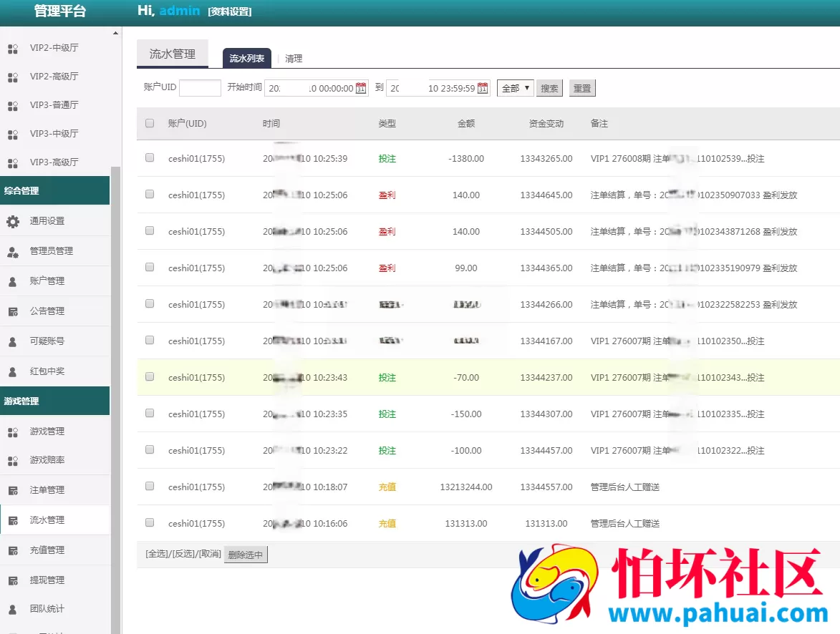Collapse the 综合管理 sidebar section
This screenshot has height=634, width=840.
pyautogui.click(x=54, y=190)
